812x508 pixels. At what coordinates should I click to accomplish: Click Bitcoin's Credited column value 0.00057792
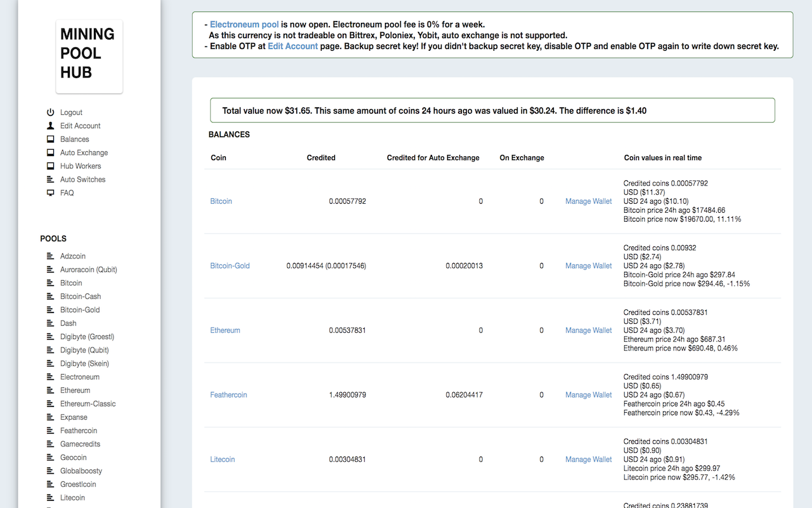pyautogui.click(x=347, y=201)
